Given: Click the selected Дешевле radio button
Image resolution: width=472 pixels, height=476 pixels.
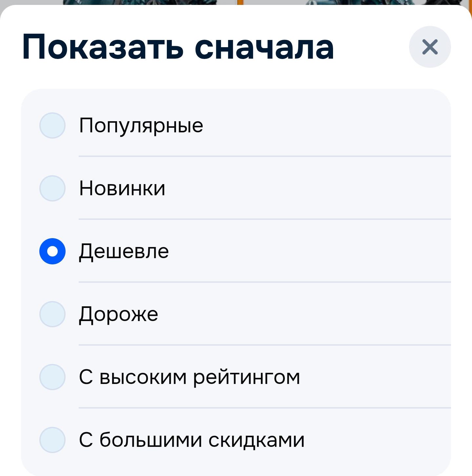Looking at the screenshot, I should (52, 251).
